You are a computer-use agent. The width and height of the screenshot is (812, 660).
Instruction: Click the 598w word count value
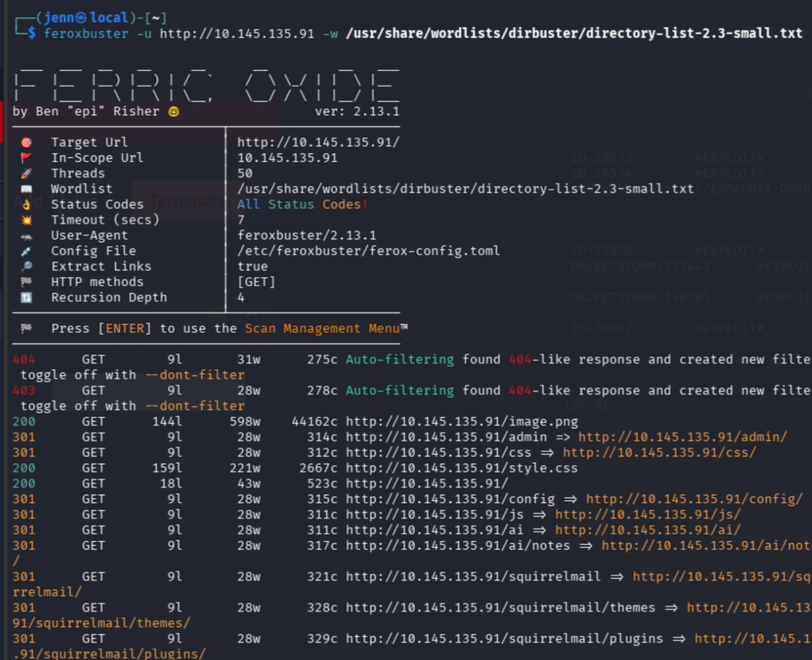click(245, 421)
